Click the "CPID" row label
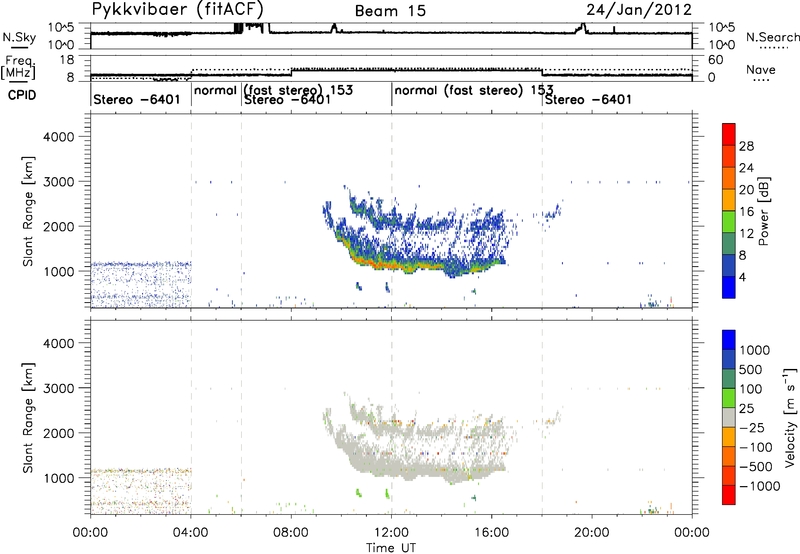The width and height of the screenshot is (800, 554). tap(22, 95)
